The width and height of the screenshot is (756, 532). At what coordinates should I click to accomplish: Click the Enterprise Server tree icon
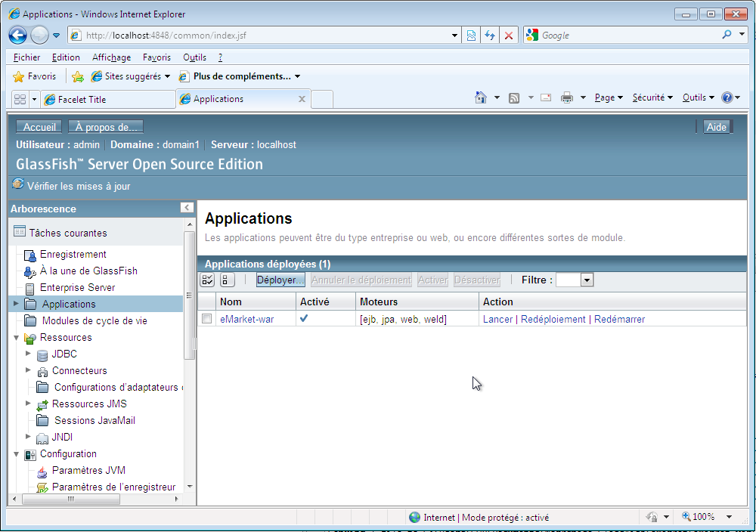pos(30,288)
